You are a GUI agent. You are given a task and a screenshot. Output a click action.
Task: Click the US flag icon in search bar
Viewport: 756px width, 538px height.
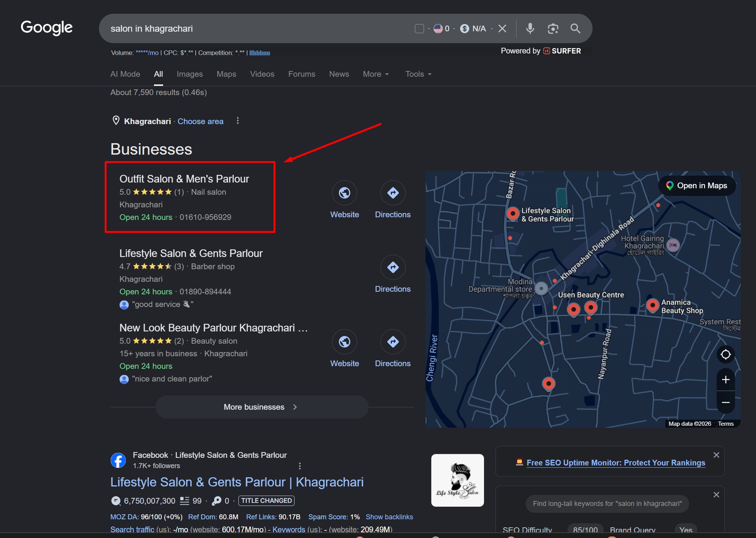(438, 29)
